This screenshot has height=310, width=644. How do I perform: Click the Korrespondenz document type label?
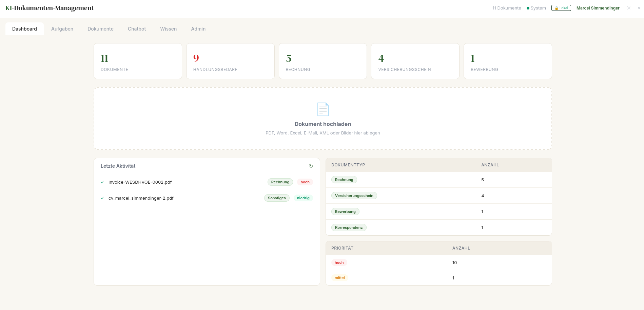click(349, 227)
